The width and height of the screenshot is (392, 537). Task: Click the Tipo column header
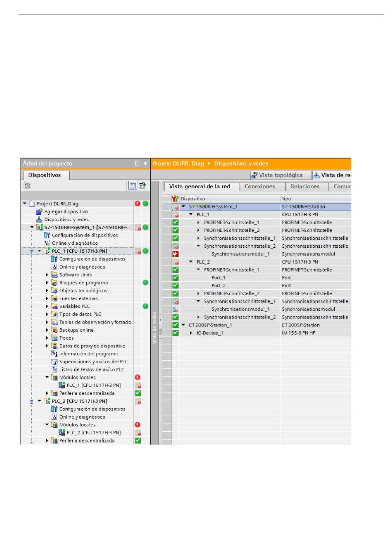point(316,199)
